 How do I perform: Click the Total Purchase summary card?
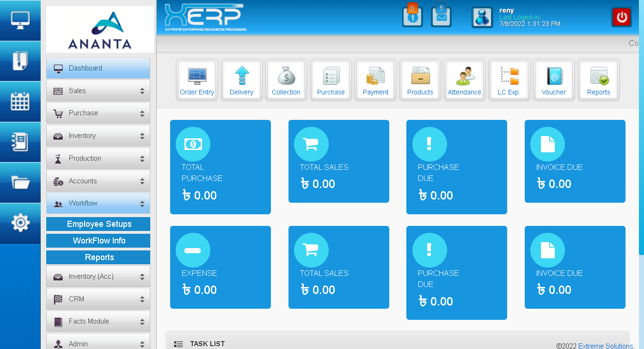221,167
